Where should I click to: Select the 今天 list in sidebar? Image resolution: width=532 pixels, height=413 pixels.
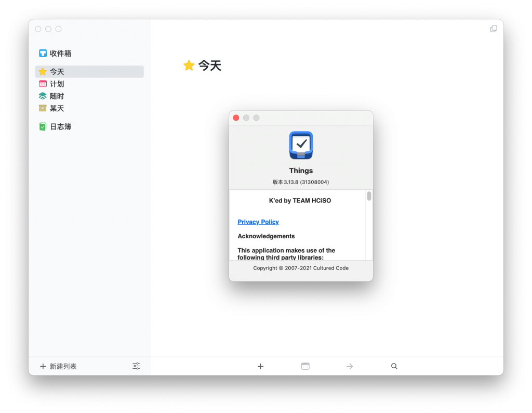pos(89,72)
